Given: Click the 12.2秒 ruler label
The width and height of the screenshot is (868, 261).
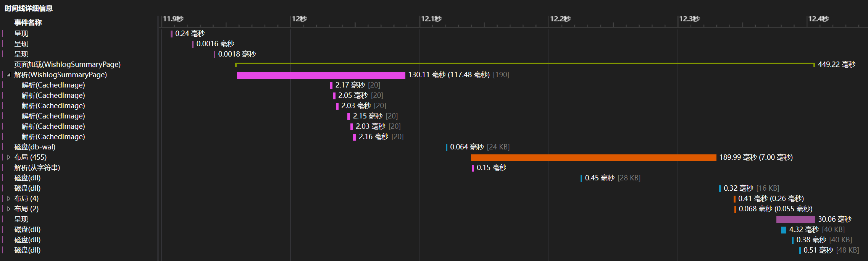Looking at the screenshot, I should [560, 19].
